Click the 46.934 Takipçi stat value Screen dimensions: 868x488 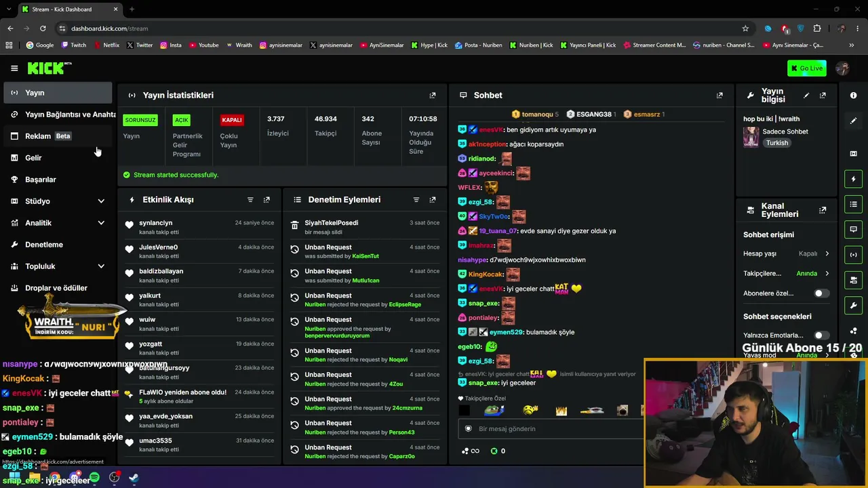325,119
